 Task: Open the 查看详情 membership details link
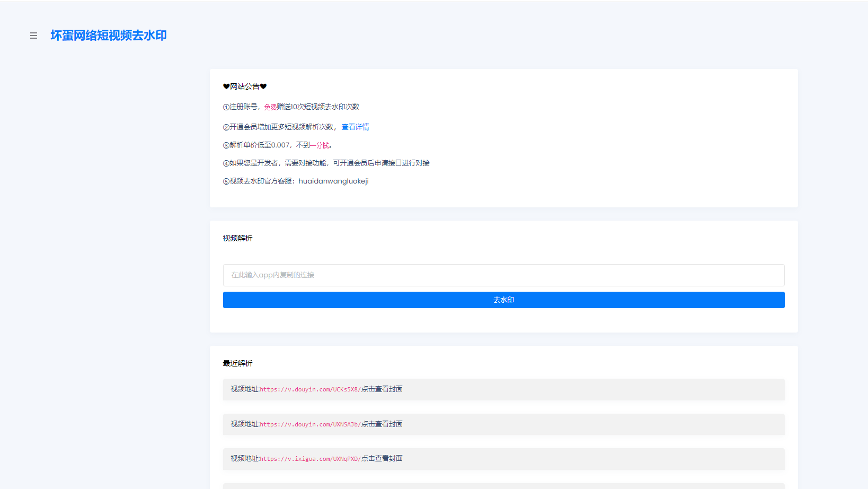click(355, 127)
